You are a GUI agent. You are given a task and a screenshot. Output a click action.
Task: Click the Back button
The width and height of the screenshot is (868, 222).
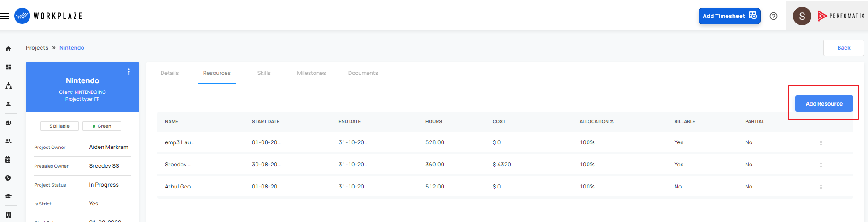844,48
